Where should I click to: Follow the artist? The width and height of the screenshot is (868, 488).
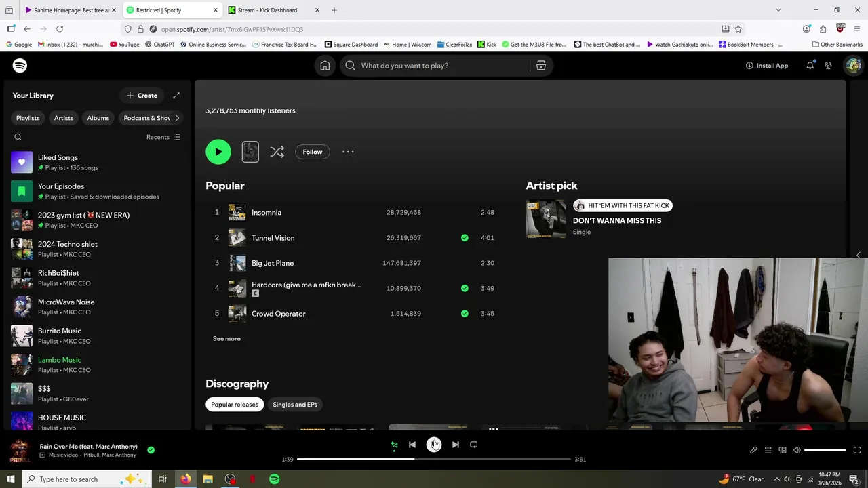(313, 152)
